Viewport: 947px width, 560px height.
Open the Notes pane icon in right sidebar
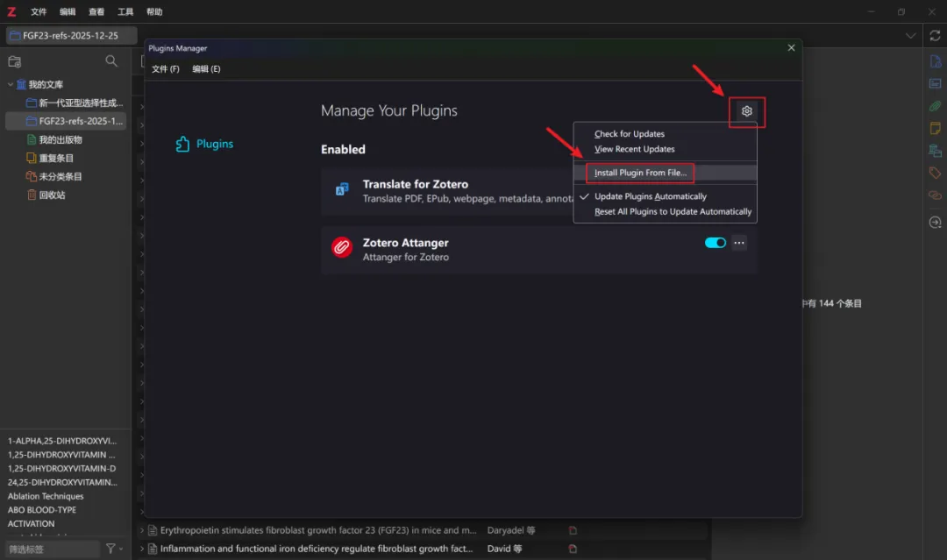pyautogui.click(x=935, y=128)
